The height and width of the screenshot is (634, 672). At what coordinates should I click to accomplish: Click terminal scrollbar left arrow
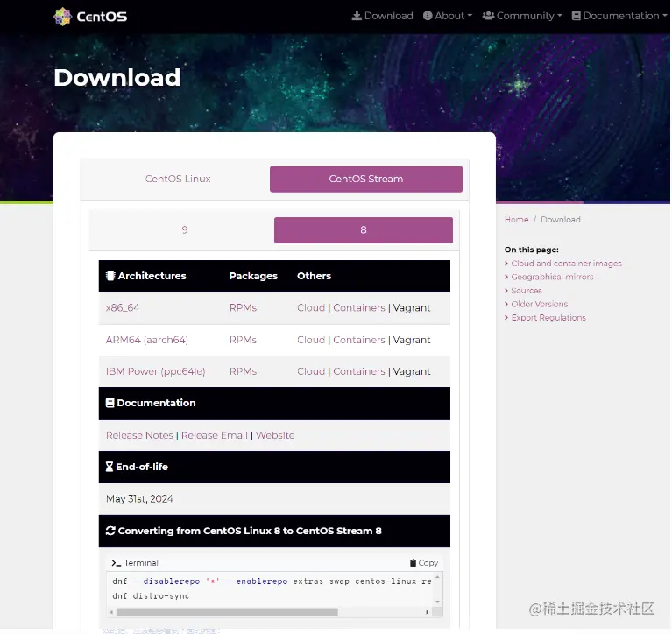point(112,612)
